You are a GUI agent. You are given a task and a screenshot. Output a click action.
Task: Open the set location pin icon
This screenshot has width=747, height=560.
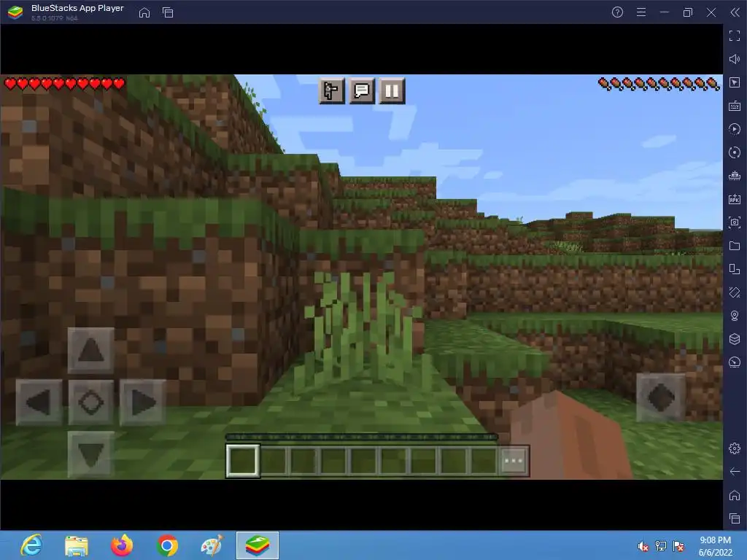tap(735, 316)
